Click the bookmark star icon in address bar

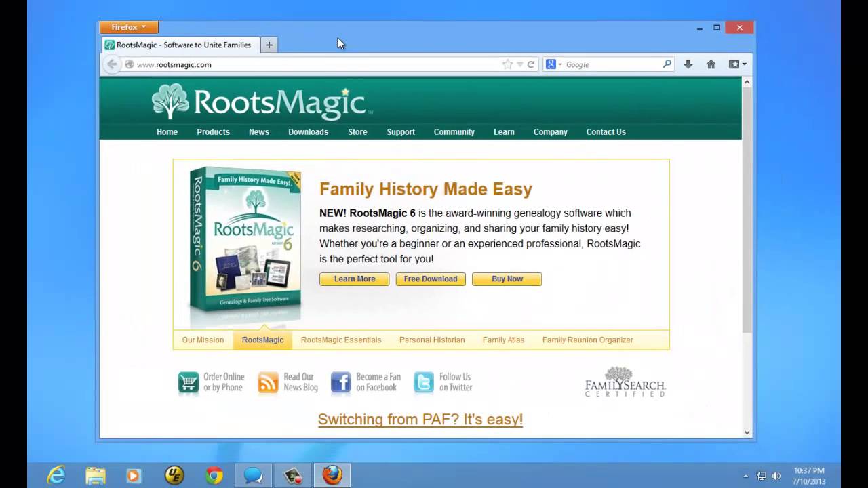click(x=507, y=64)
